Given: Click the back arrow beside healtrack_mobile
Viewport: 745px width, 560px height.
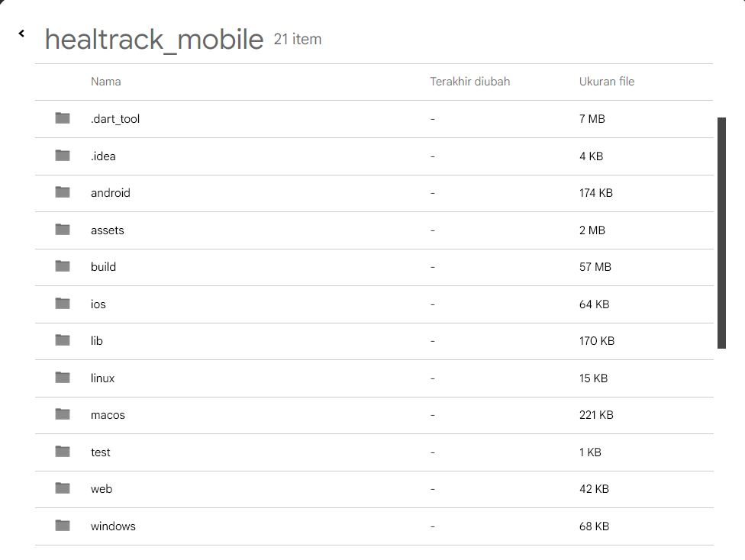Looking at the screenshot, I should point(21,34).
